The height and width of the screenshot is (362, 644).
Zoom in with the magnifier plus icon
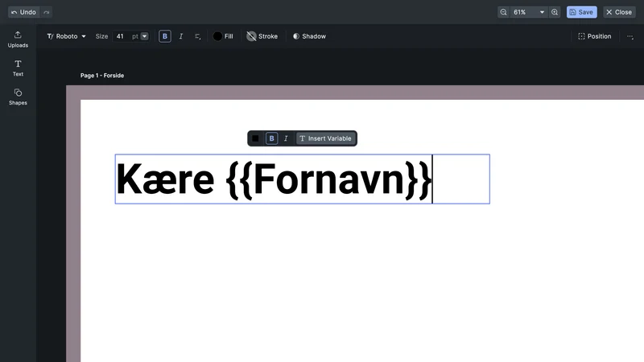[x=555, y=12]
